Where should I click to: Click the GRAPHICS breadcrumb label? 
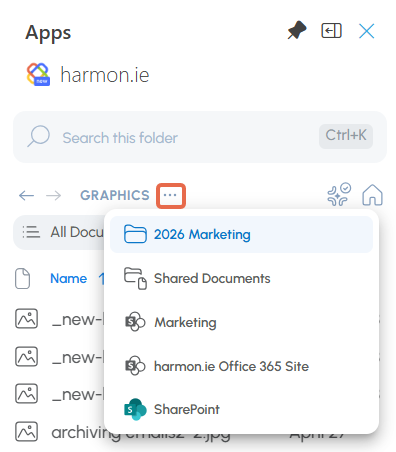pyautogui.click(x=115, y=195)
